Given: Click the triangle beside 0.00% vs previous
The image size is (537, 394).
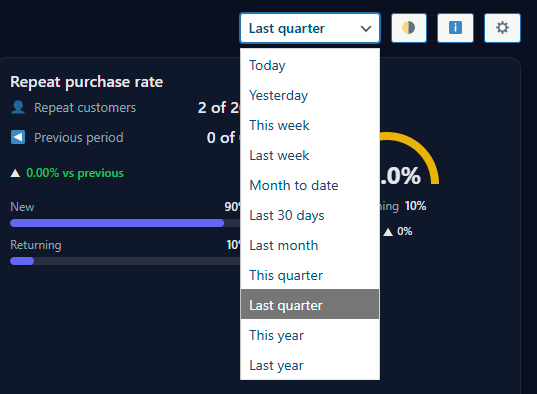Looking at the screenshot, I should 15,173.
